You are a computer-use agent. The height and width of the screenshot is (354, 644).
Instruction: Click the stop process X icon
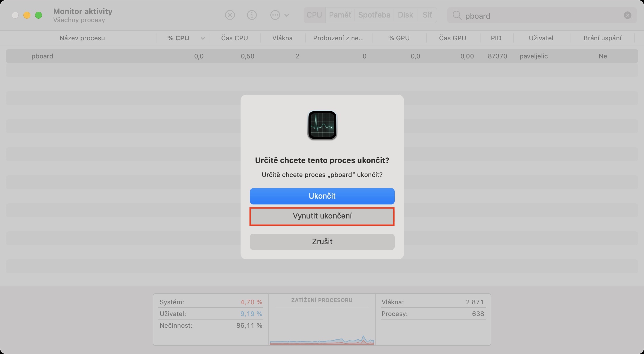230,15
